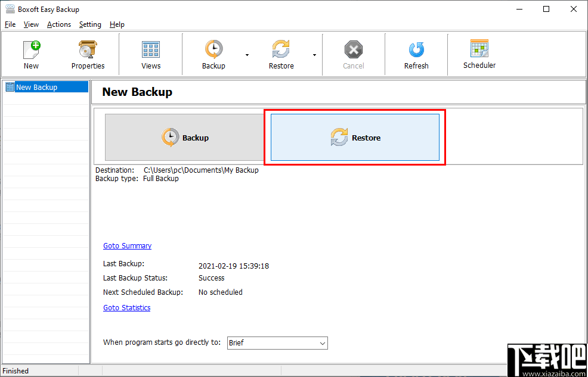Open the Scheduler

tap(479, 54)
